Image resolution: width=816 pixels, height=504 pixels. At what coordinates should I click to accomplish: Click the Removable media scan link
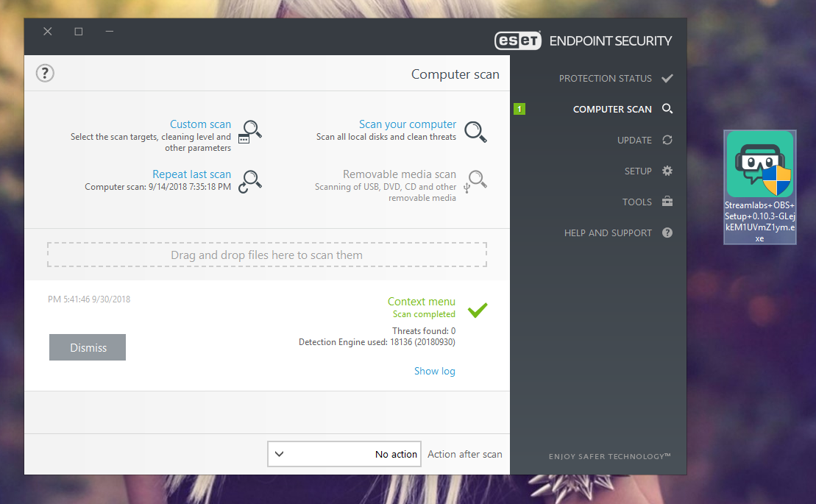[399, 174]
